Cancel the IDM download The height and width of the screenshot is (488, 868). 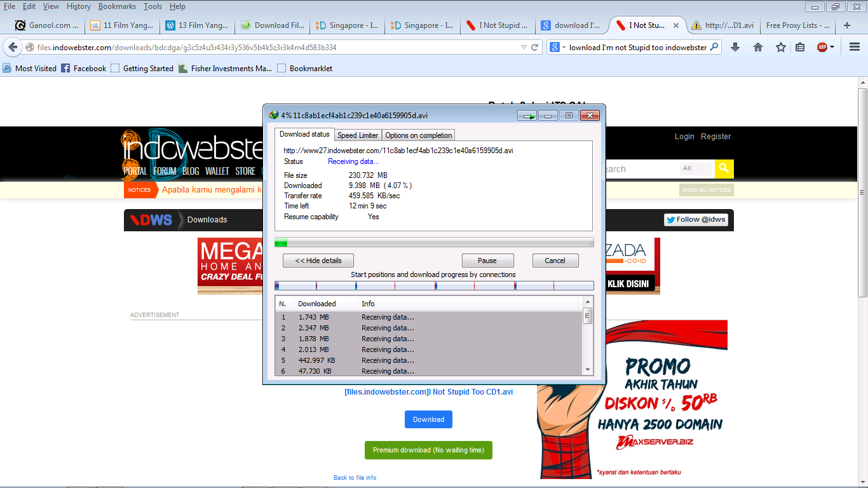[555, 261]
